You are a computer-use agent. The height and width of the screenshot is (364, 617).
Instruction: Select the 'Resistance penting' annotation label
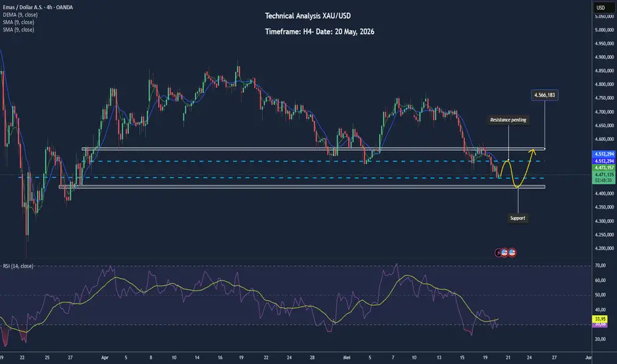click(508, 120)
